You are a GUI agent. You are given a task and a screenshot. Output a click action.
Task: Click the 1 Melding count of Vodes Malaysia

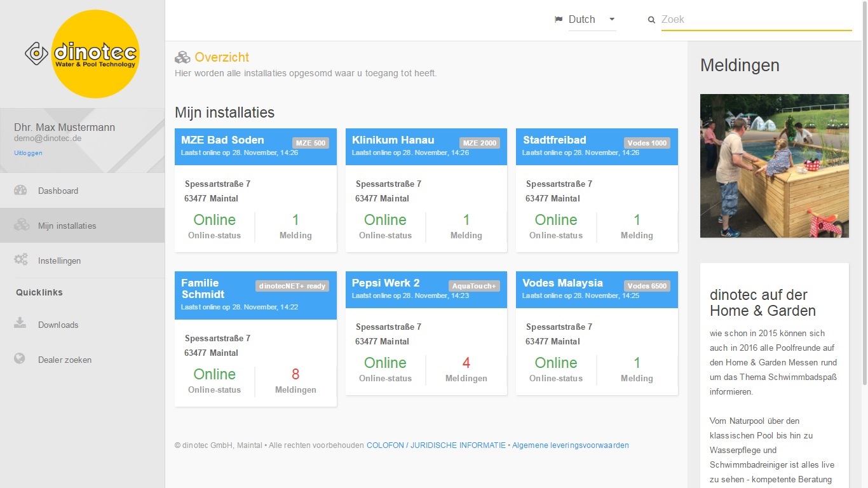click(637, 369)
